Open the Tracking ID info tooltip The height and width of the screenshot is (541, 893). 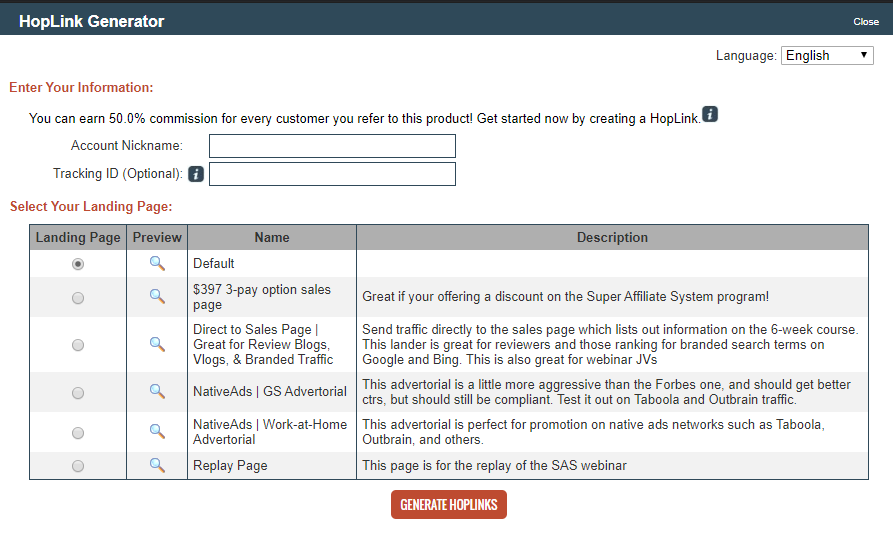click(x=196, y=174)
